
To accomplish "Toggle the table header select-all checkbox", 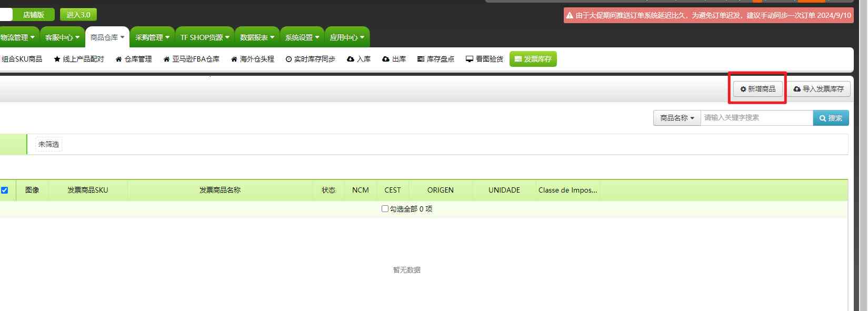I will 4,190.
